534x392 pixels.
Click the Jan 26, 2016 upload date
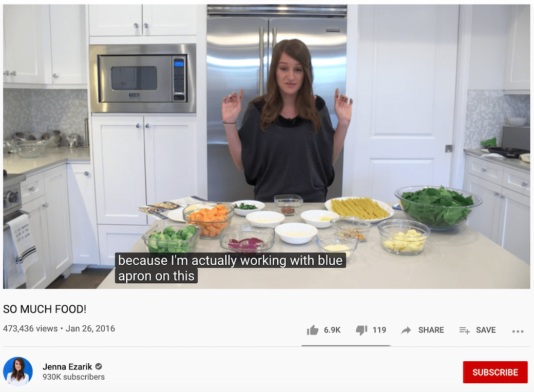90,329
